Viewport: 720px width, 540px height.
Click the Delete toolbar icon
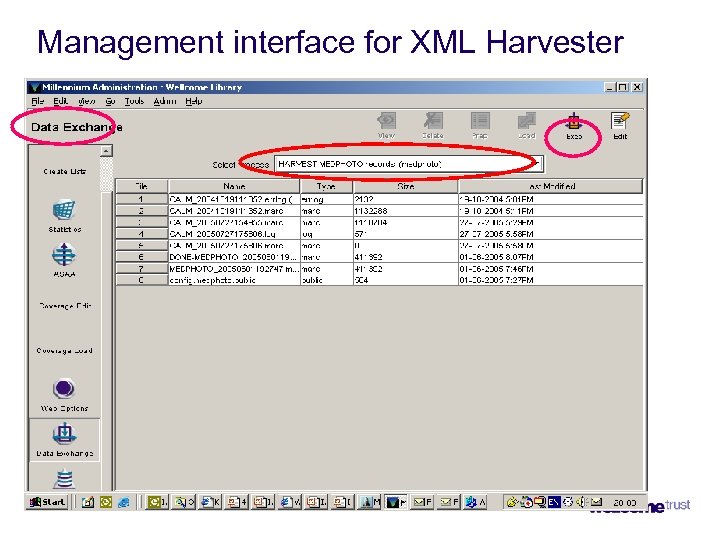tap(433, 121)
